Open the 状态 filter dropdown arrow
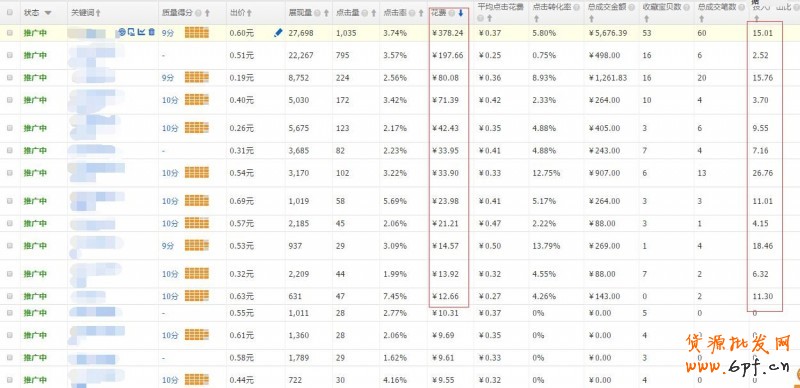 tap(48, 13)
